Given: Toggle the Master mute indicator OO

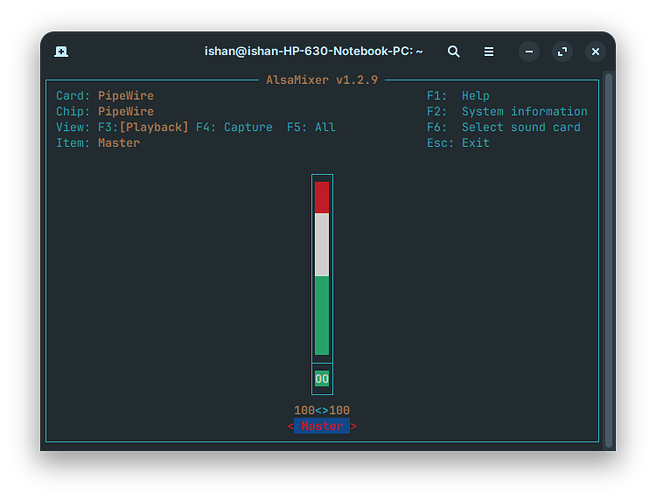Looking at the screenshot, I should [x=322, y=379].
